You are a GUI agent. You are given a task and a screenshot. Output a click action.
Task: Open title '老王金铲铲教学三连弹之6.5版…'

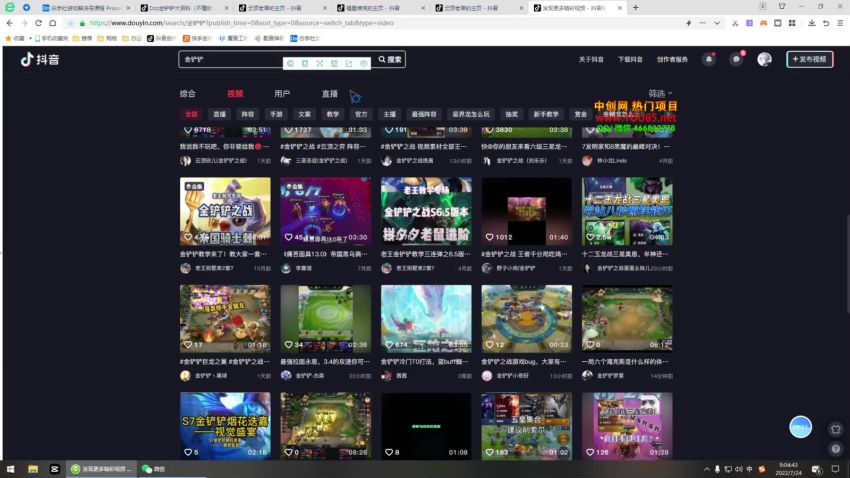[x=426, y=254]
